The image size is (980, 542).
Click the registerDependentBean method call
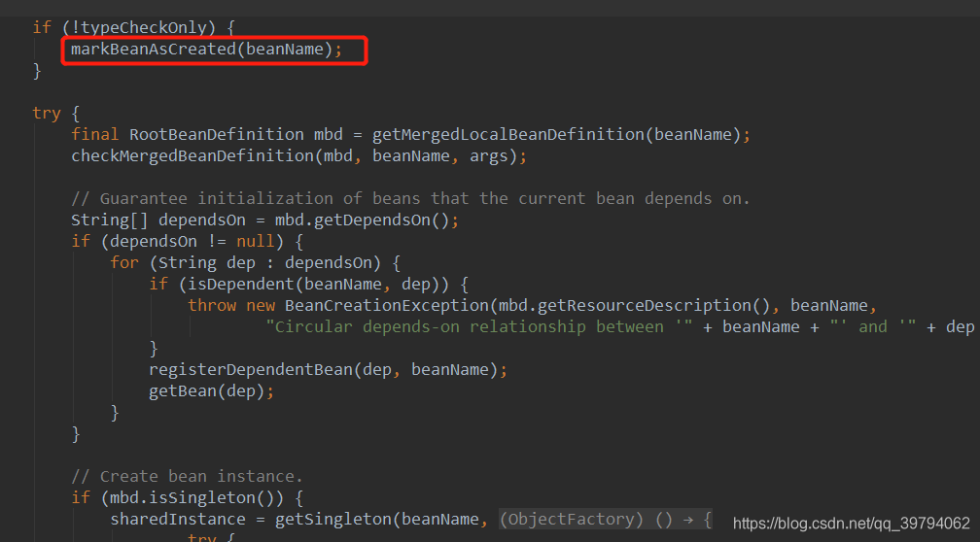pyautogui.click(x=251, y=370)
